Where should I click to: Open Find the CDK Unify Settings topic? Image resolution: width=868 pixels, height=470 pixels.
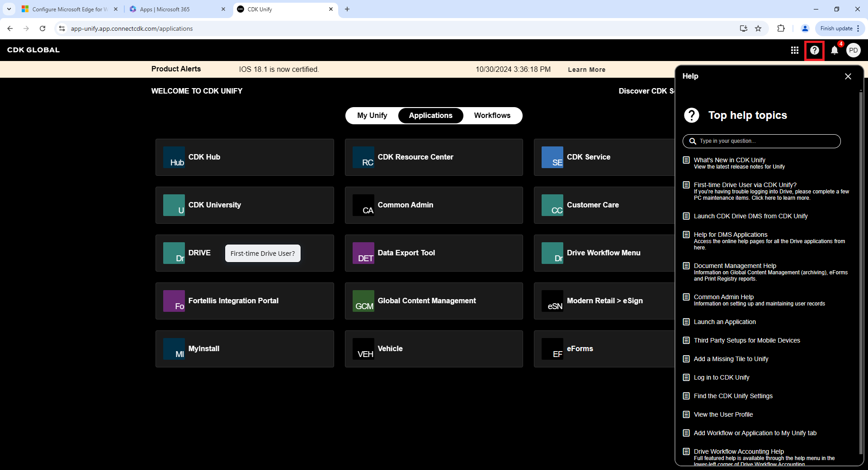(733, 396)
